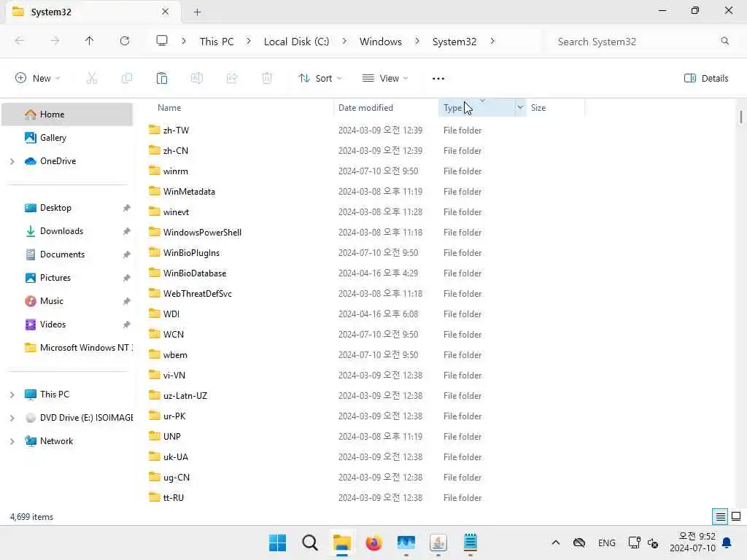Viewport: 747px width, 560px height.
Task: Open the taskbar clock and date
Action: (x=693, y=542)
